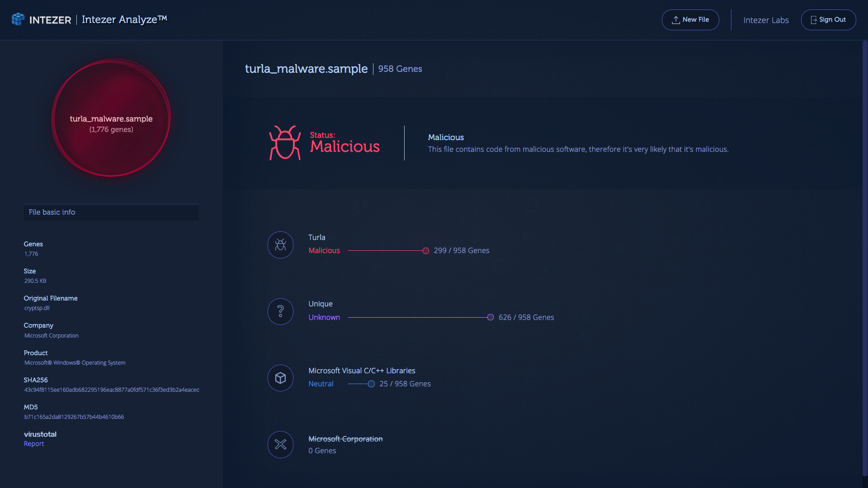Click the Neutral label
This screenshot has height=488, width=868.
tap(321, 384)
